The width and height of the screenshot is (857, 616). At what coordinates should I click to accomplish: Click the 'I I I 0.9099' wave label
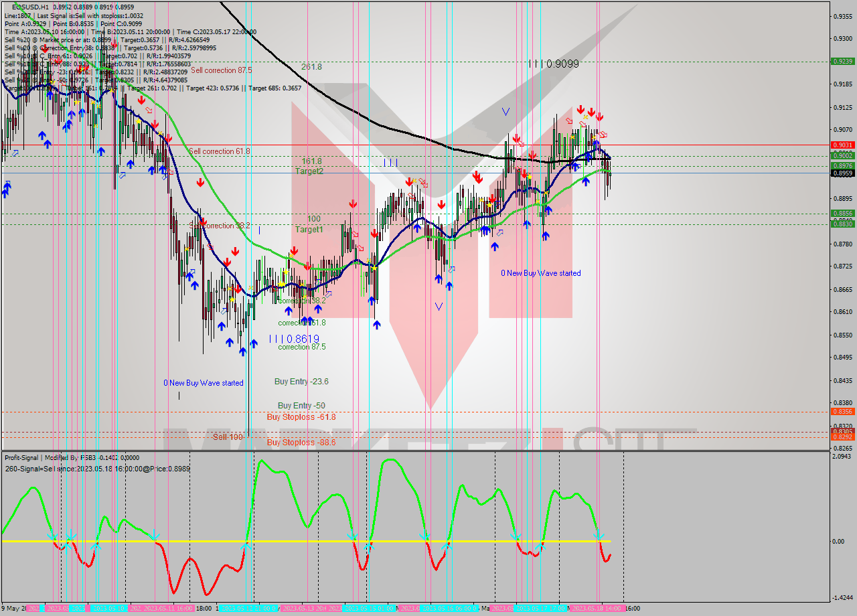coord(553,64)
